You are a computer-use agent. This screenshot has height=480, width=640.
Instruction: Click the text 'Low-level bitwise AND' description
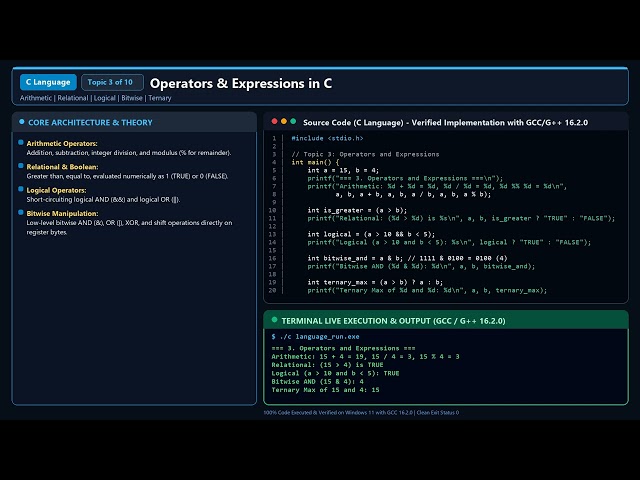129,227
